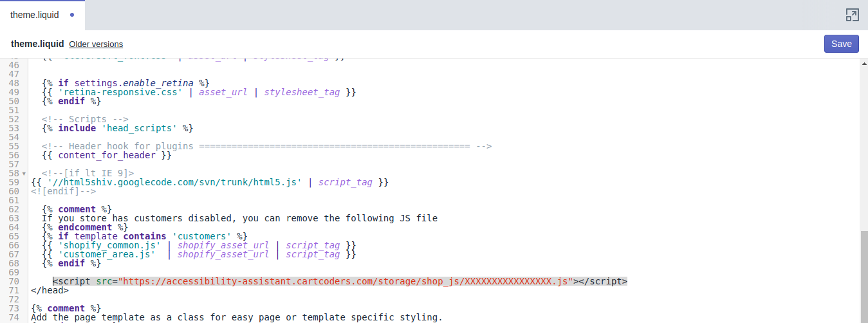This screenshot has width=868, height=323.
Task: Collapse the code fold at line 58
Action: [24, 174]
